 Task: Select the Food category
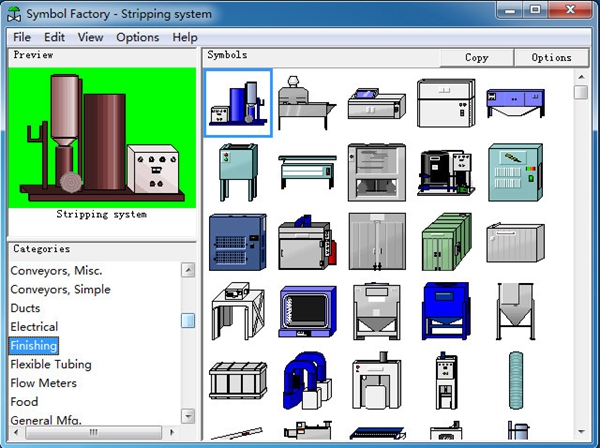coord(24,402)
